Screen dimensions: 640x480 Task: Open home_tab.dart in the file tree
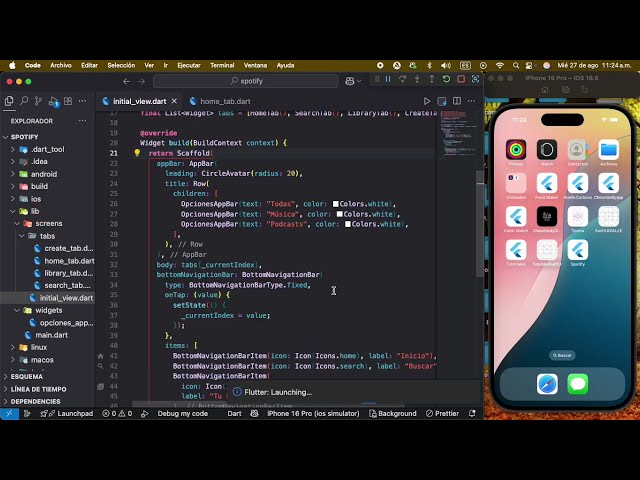(48, 260)
